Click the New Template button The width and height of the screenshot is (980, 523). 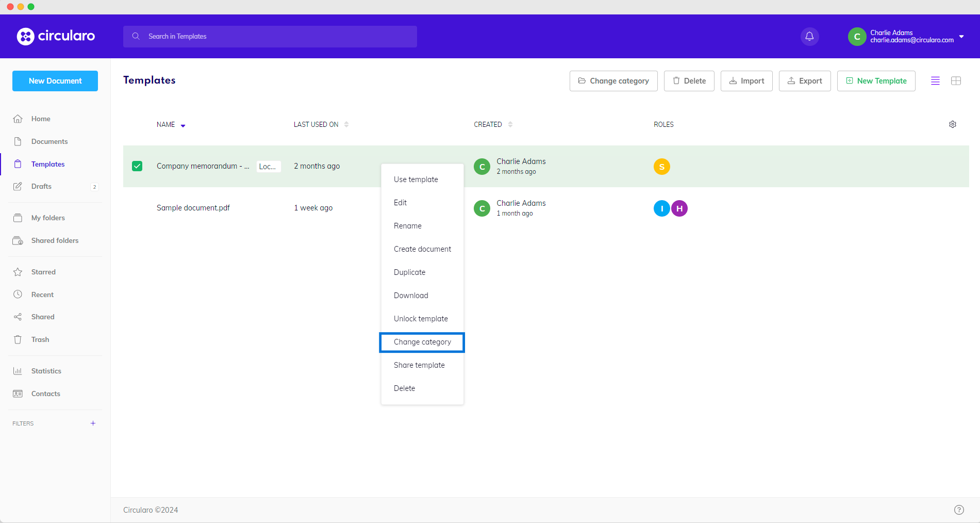pyautogui.click(x=875, y=81)
